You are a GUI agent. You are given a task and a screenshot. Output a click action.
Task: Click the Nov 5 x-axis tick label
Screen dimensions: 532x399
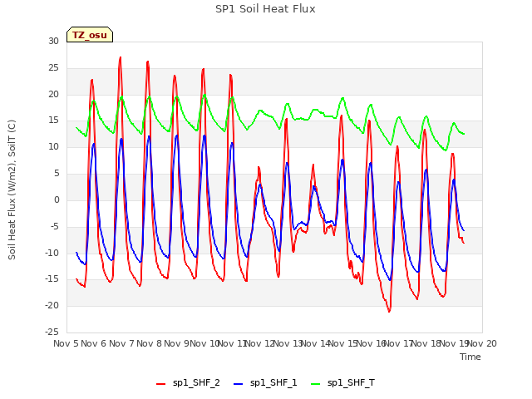tap(66, 343)
